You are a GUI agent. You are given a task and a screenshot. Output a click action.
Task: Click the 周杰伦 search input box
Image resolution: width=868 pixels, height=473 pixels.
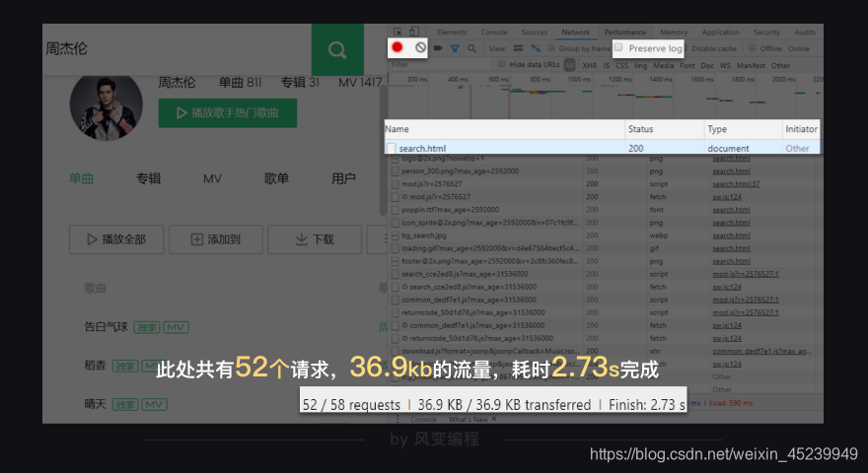coord(178,49)
